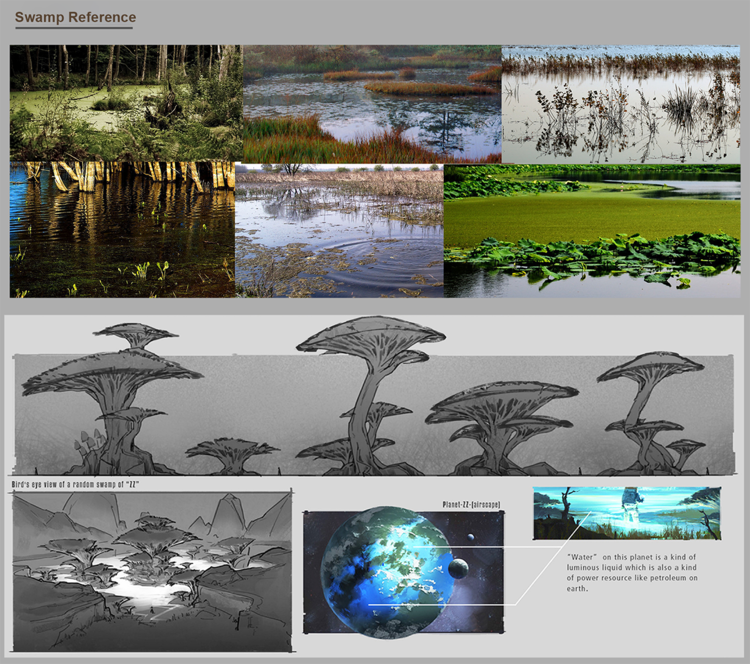The image size is (750, 664).
Task: Select the forest swamp photo with green algae
Action: pyautogui.click(x=125, y=102)
